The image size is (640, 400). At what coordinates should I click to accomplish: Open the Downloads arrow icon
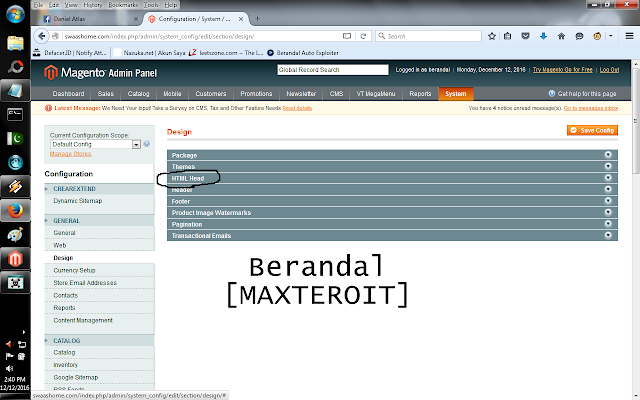(x=543, y=36)
